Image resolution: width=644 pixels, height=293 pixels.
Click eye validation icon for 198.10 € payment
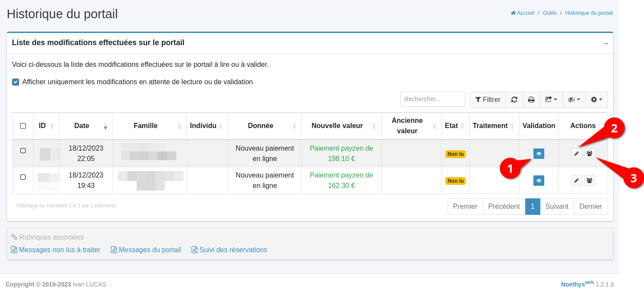(x=539, y=154)
